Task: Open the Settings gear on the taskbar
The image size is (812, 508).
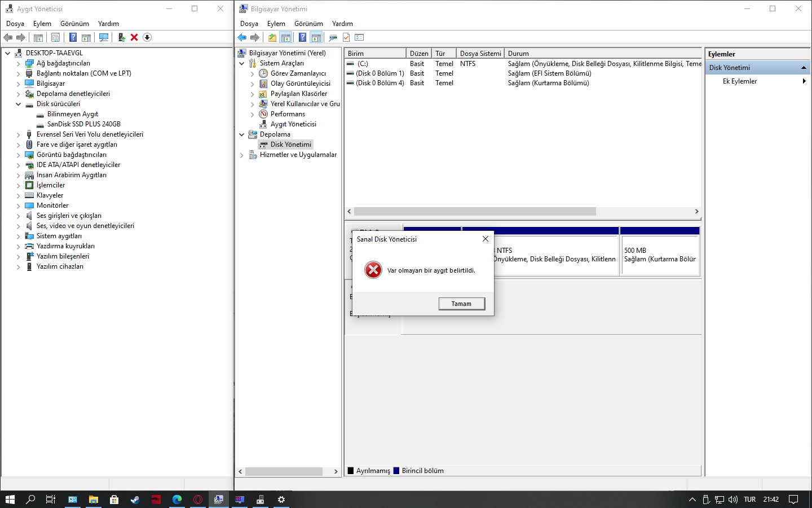Action: 281,500
